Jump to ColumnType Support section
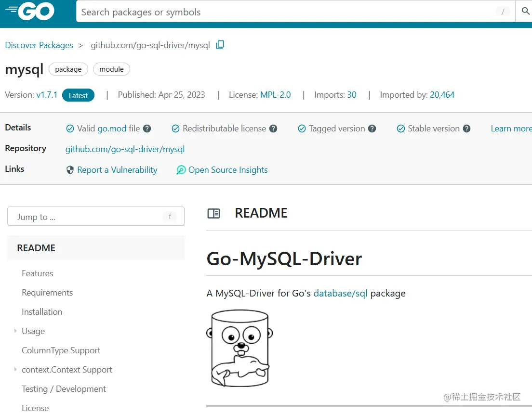The width and height of the screenshot is (532, 413). tap(61, 350)
